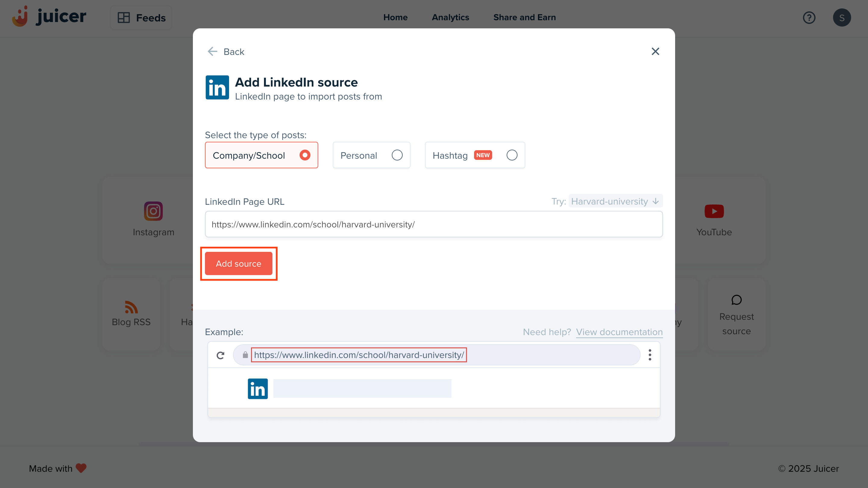
Task: Open the View documentation link
Action: point(619,332)
